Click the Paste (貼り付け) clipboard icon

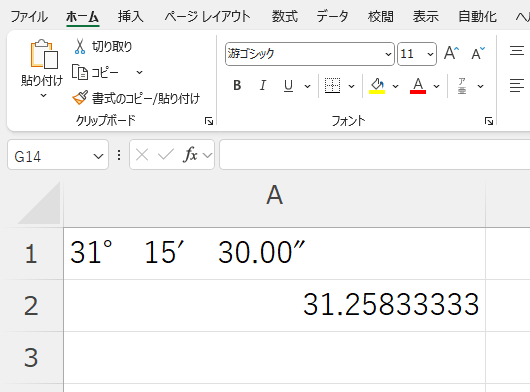pos(44,54)
